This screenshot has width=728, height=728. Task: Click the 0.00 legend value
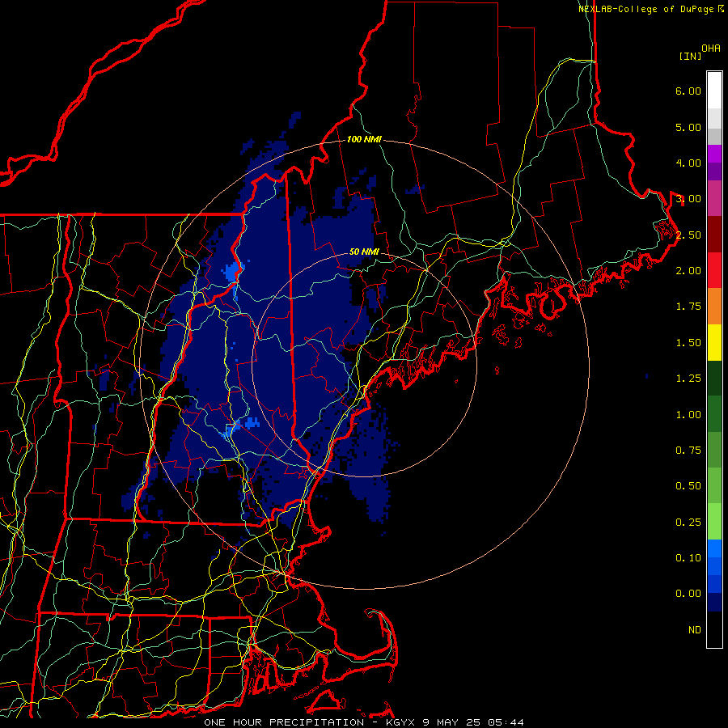point(688,594)
